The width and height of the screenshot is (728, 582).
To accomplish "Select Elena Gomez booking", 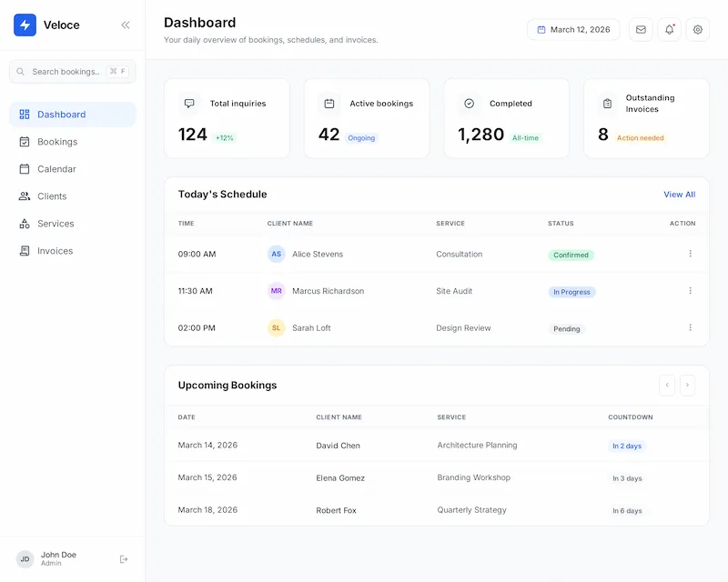I will (x=340, y=478).
